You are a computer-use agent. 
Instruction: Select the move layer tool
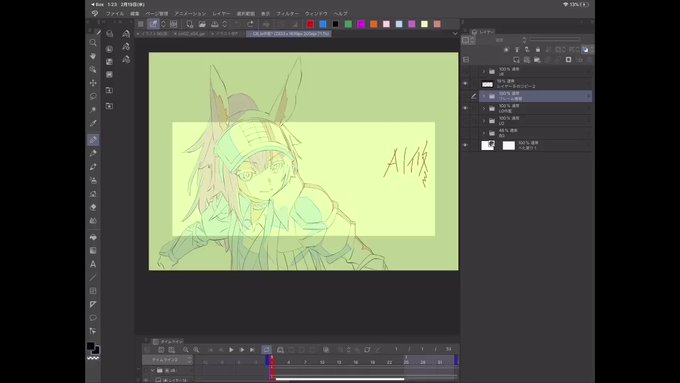tap(93, 83)
